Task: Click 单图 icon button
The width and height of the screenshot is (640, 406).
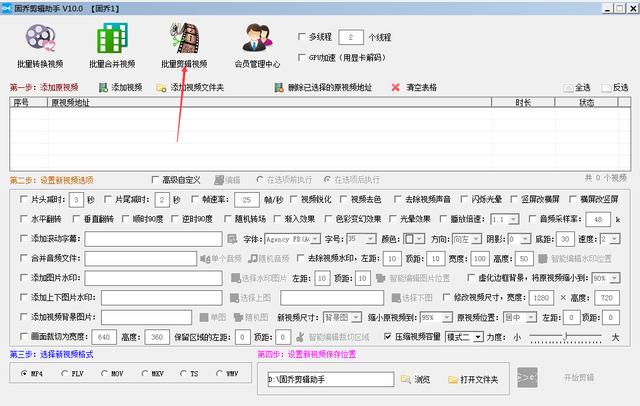Action: (x=204, y=317)
